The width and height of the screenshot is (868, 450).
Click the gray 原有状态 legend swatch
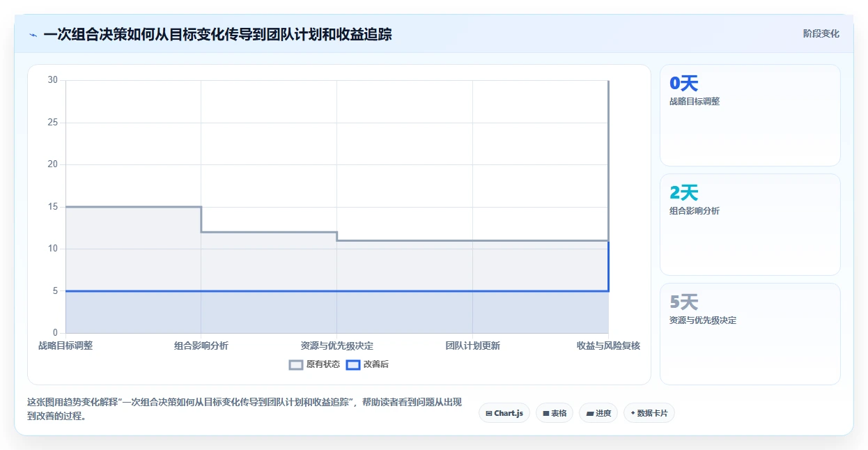(296, 364)
